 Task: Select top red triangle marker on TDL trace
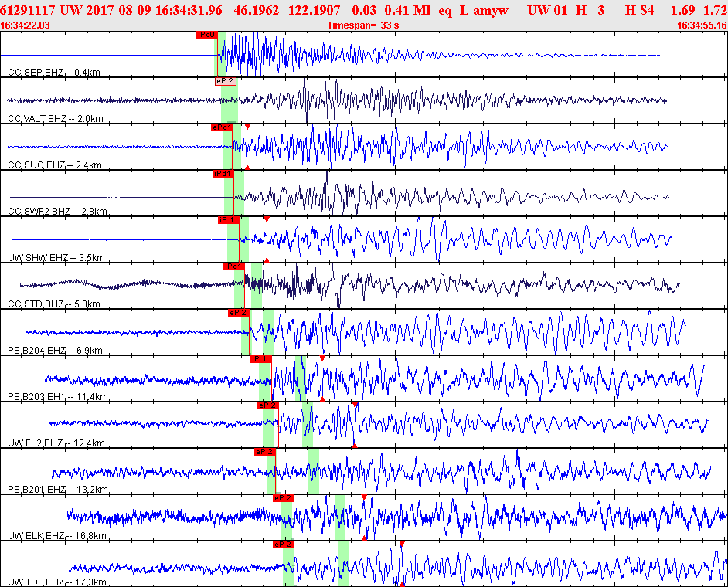pyautogui.click(x=402, y=544)
